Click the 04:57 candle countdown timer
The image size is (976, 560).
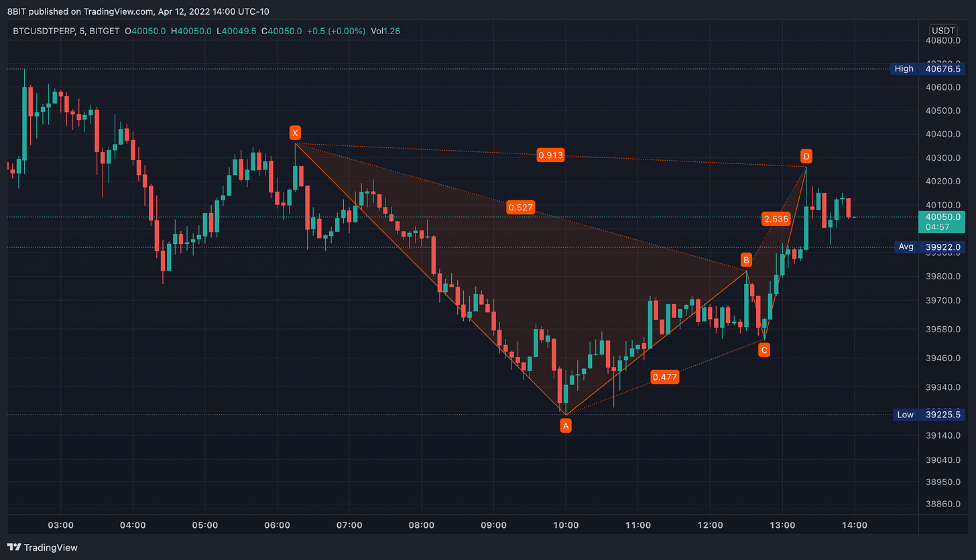pyautogui.click(x=938, y=227)
